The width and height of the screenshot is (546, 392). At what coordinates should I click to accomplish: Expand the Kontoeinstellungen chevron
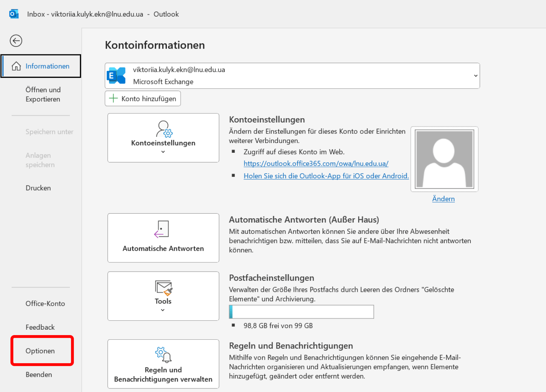click(x=163, y=152)
